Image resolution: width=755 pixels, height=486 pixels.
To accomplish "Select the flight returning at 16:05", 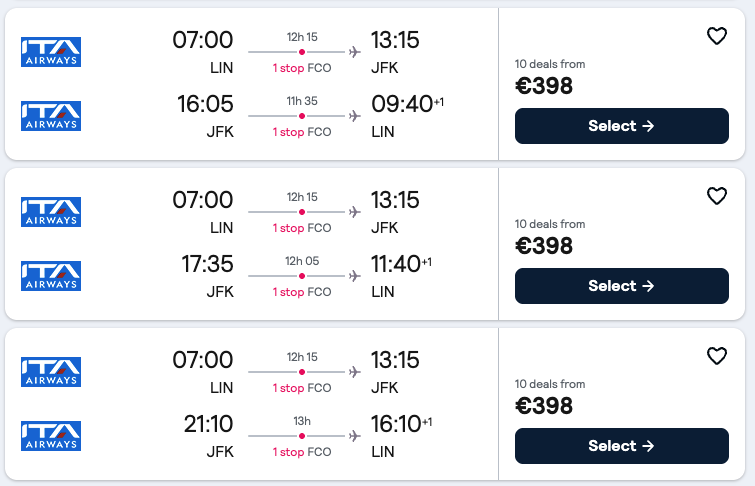I will coord(621,126).
